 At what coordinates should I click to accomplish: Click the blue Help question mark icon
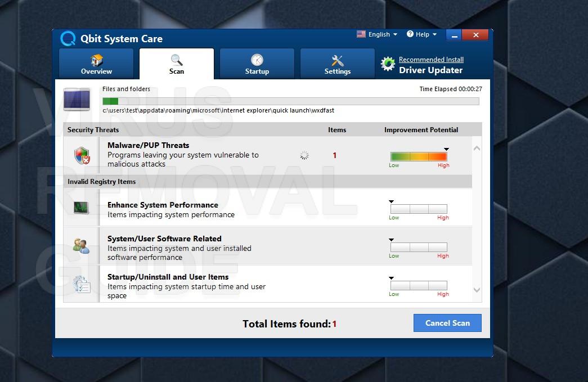(x=410, y=34)
